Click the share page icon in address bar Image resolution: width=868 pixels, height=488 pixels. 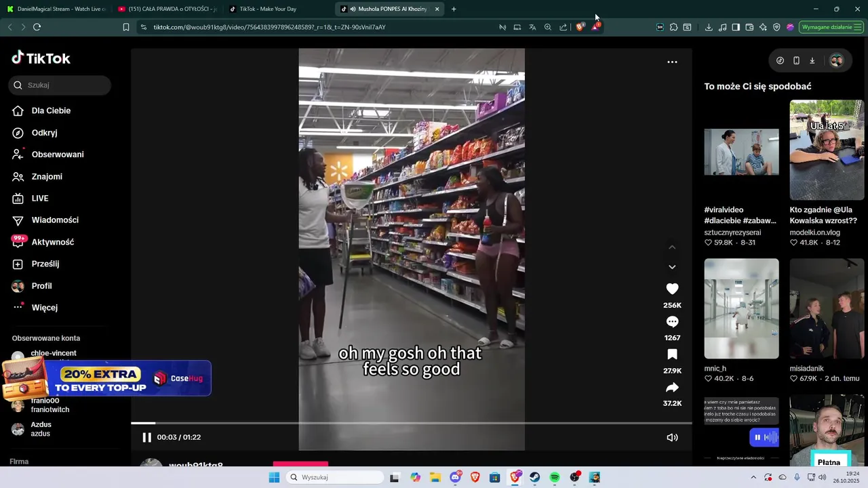(x=564, y=27)
